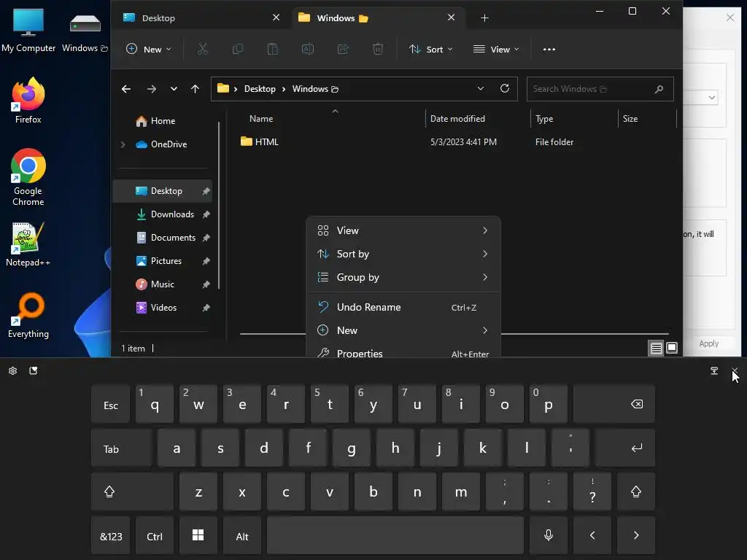Go forward with the right arrow button
The height and width of the screenshot is (560, 747).
[x=152, y=89]
